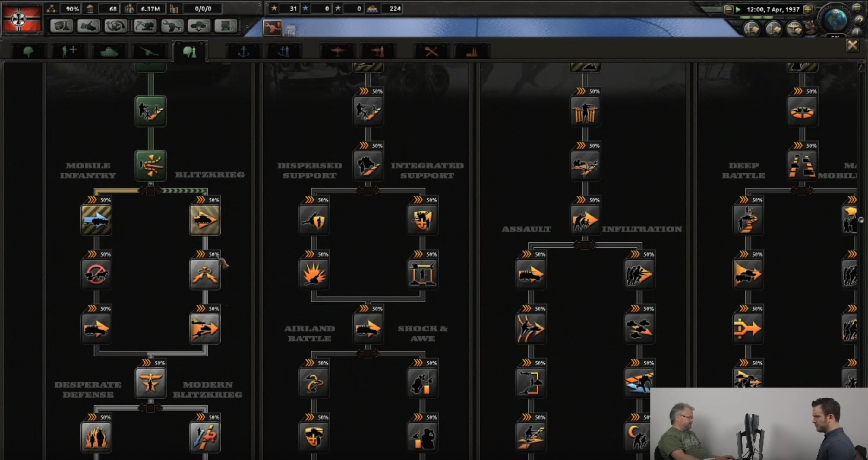Open the Diplomacy handshake menu
Viewport: 868px width, 460px height.
click(88, 26)
